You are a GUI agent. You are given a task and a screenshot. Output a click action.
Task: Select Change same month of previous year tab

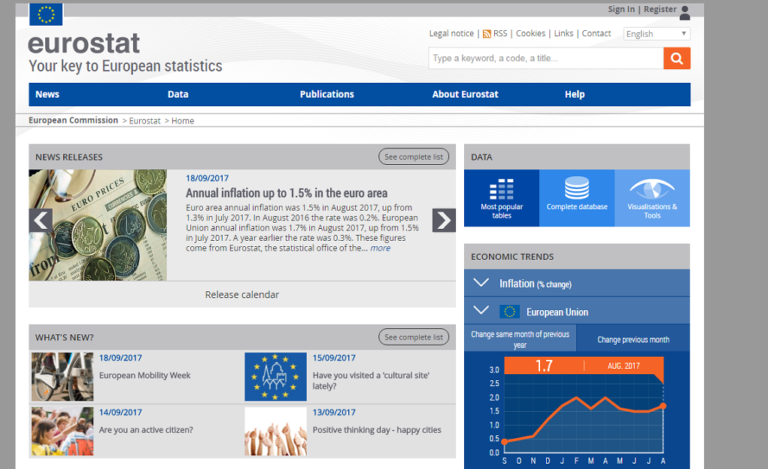pyautogui.click(x=520, y=339)
